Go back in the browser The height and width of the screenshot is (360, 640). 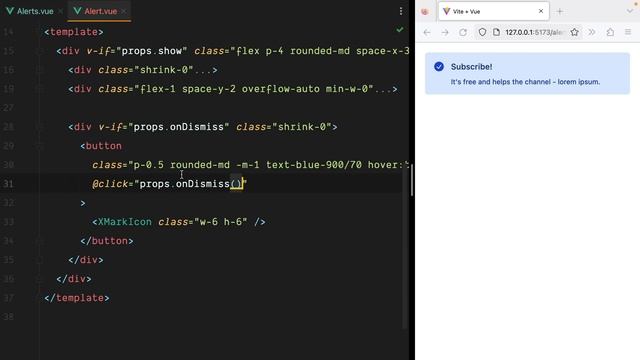pos(427,32)
